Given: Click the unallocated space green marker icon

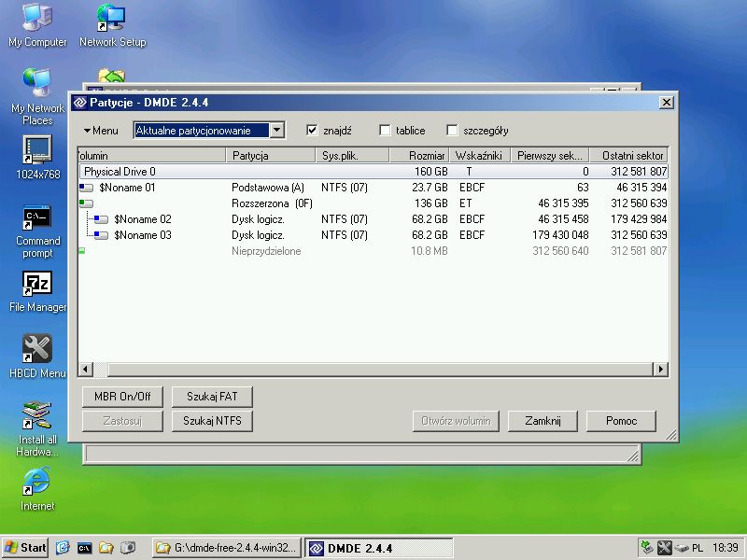Looking at the screenshot, I should (82, 250).
